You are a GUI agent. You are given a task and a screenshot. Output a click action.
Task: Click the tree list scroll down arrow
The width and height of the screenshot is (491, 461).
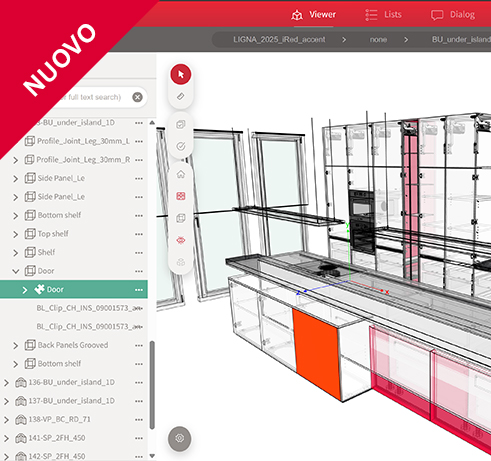click(152, 456)
